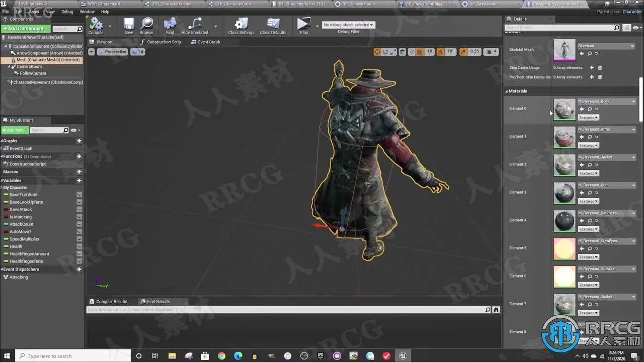The height and width of the screenshot is (362, 644).
Task: Reset Skeletal Mesh to default value
Action: click(597, 53)
